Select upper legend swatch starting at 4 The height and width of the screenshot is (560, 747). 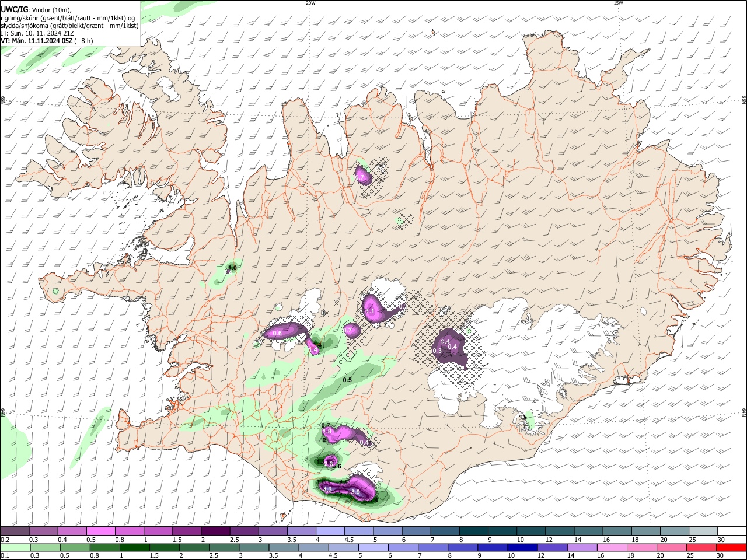(x=330, y=531)
